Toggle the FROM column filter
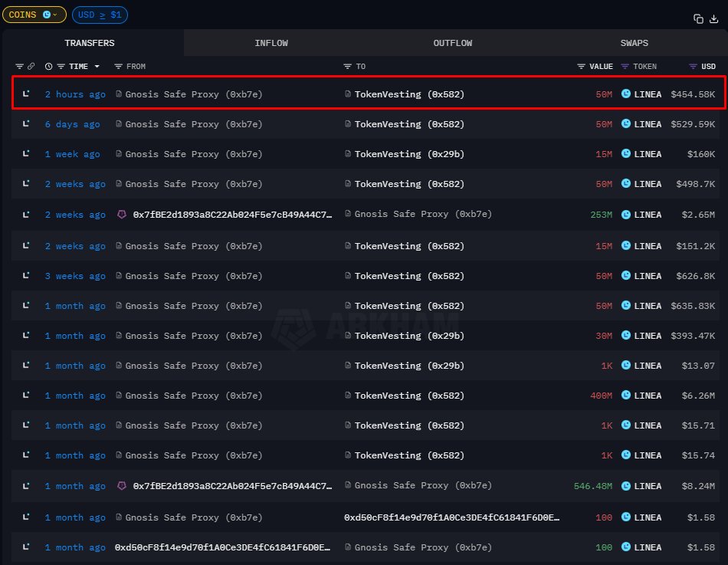Image resolution: width=728 pixels, height=565 pixels. (x=118, y=67)
